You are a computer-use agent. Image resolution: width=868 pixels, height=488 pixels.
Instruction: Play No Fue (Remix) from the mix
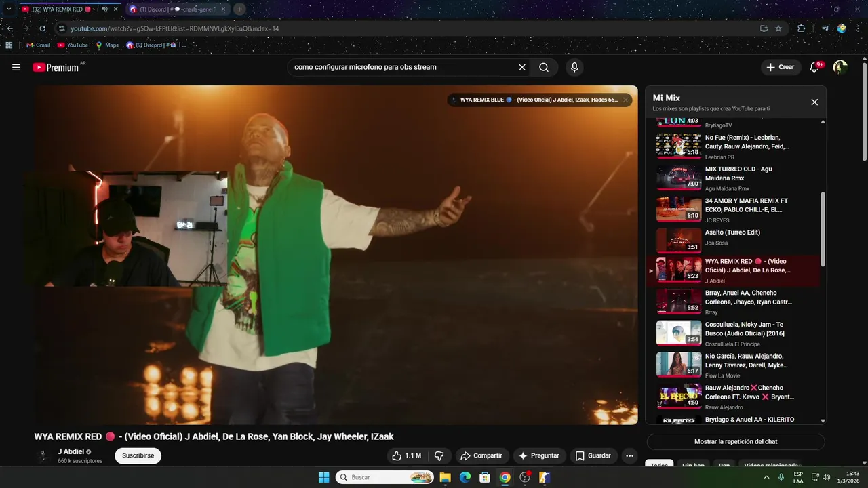(736, 146)
